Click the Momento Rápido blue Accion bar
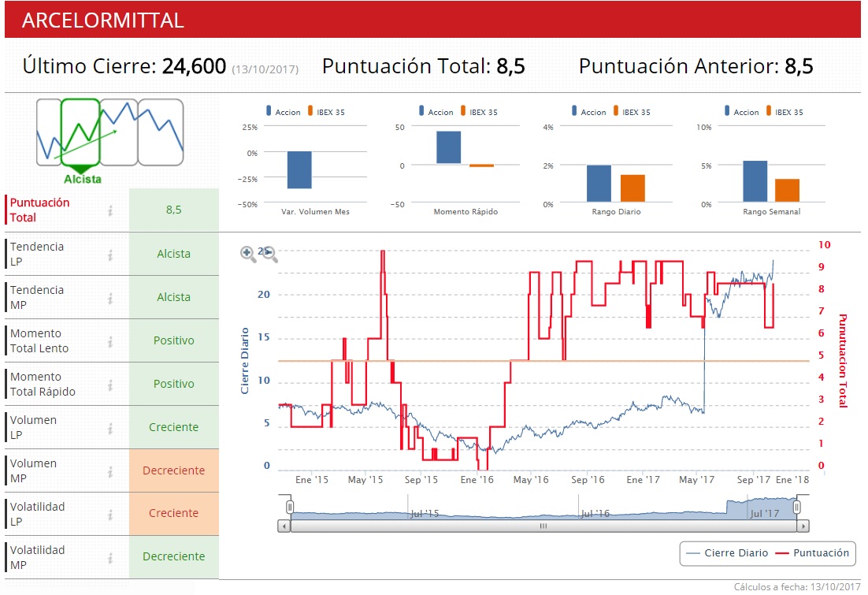This screenshot has width=868, height=595. (x=448, y=147)
